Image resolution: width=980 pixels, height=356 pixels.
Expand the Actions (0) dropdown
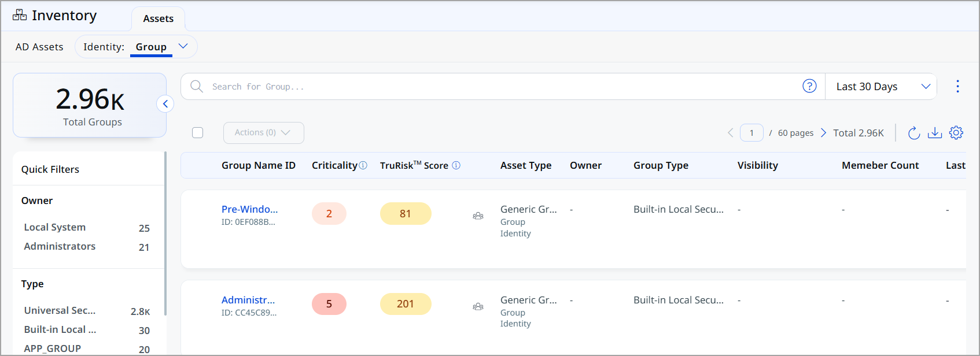264,133
